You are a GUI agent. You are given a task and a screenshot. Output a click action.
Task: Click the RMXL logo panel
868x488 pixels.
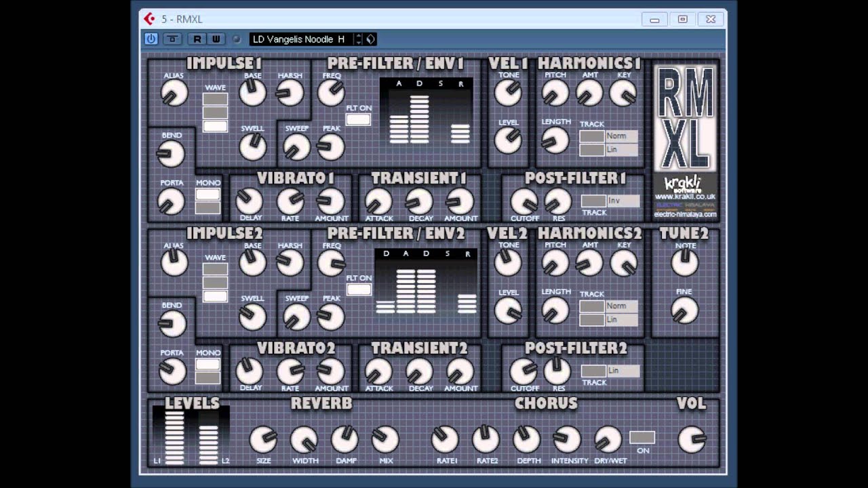[685, 119]
